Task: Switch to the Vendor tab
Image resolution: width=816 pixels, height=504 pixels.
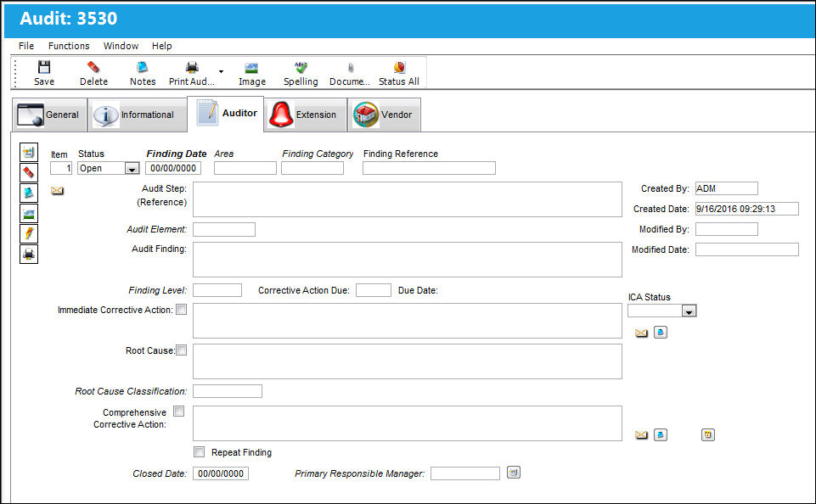Action: (x=384, y=115)
